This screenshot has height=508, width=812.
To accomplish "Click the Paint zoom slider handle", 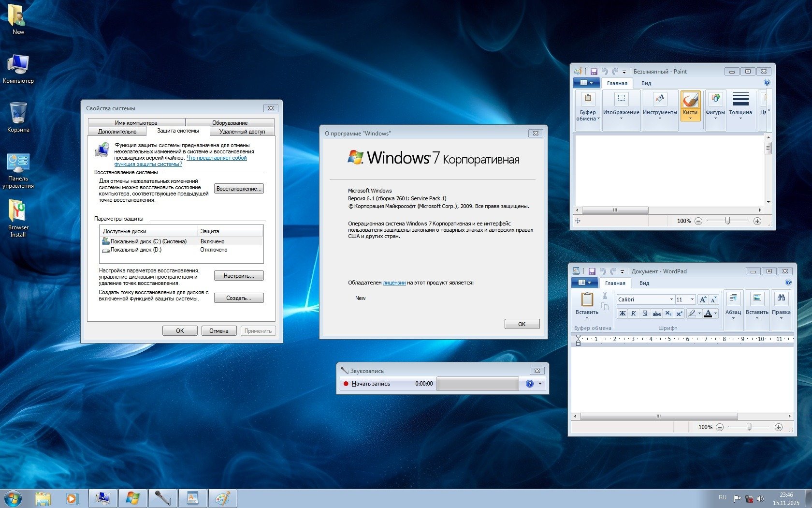I will pos(727,221).
